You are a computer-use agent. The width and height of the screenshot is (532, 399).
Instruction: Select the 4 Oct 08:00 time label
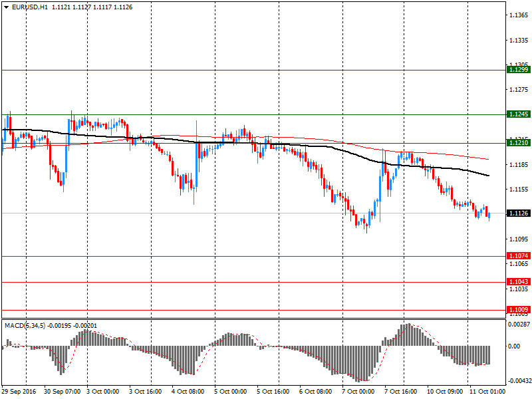coord(188,392)
